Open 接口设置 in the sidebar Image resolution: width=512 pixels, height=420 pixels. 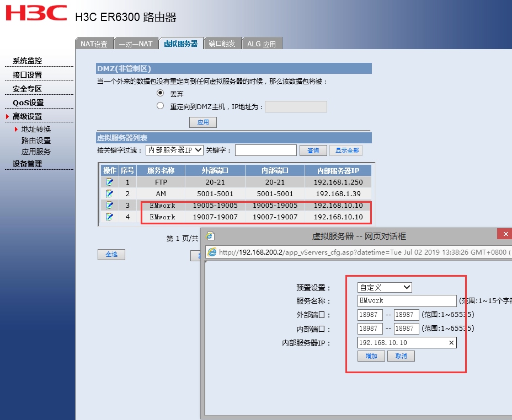click(x=27, y=75)
